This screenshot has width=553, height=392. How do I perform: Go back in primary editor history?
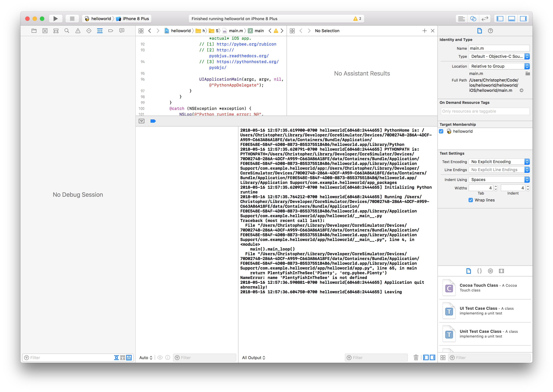150,31
